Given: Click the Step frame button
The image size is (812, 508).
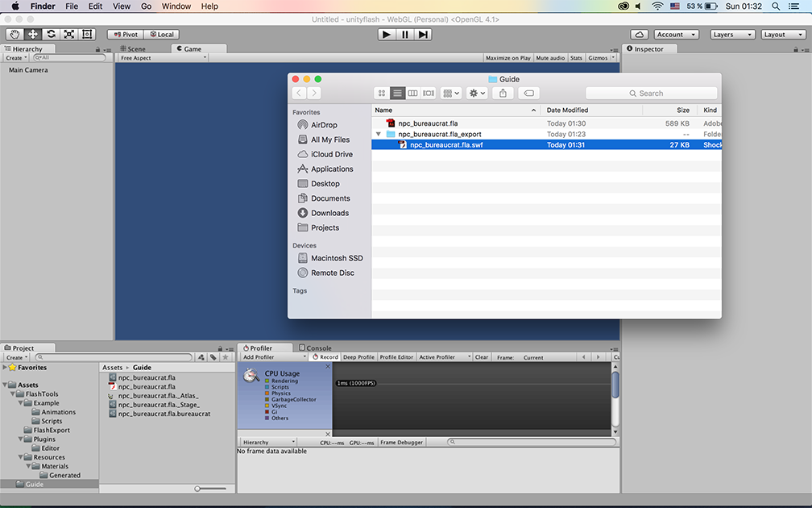Looking at the screenshot, I should click(x=424, y=35).
